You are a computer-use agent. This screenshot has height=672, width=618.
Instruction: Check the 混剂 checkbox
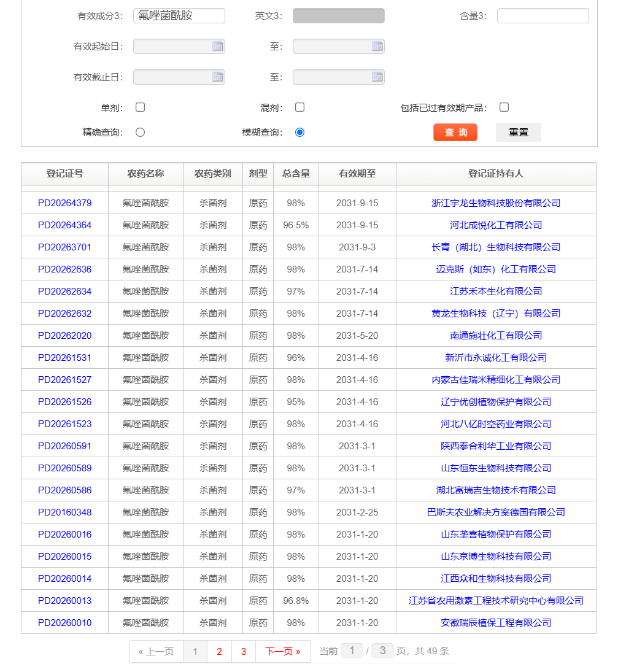coord(299,107)
